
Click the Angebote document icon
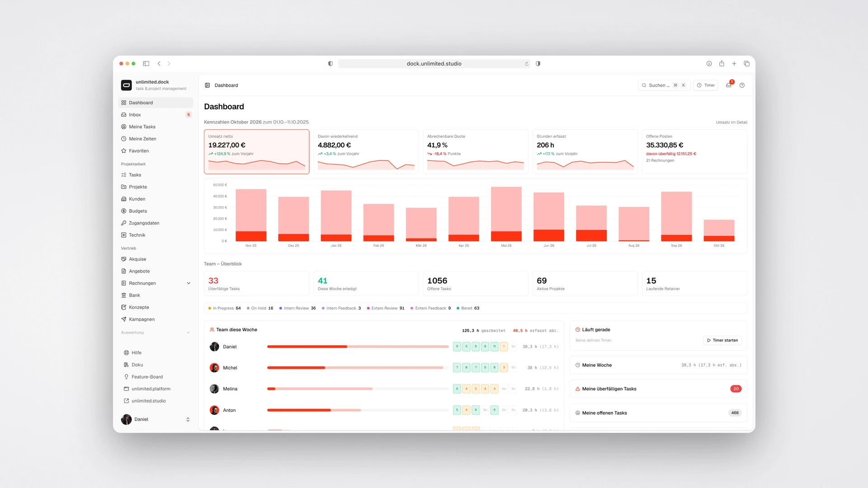point(124,271)
